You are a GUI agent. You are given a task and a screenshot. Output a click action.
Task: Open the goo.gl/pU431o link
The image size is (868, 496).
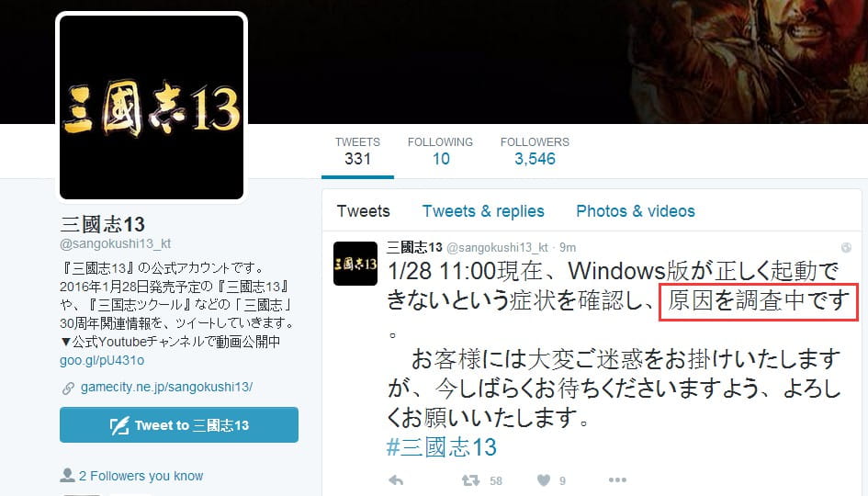[102, 360]
